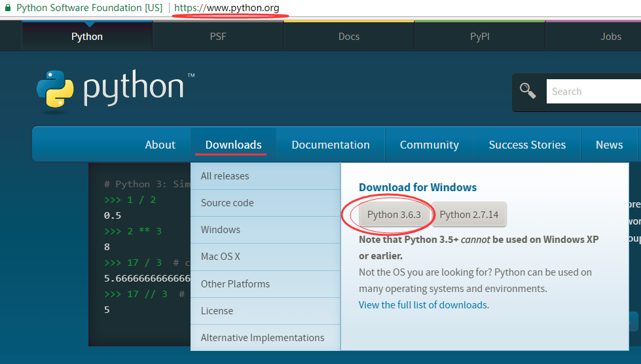Select Other Platforms menu entry
The image size is (641, 364).
pyautogui.click(x=265, y=284)
